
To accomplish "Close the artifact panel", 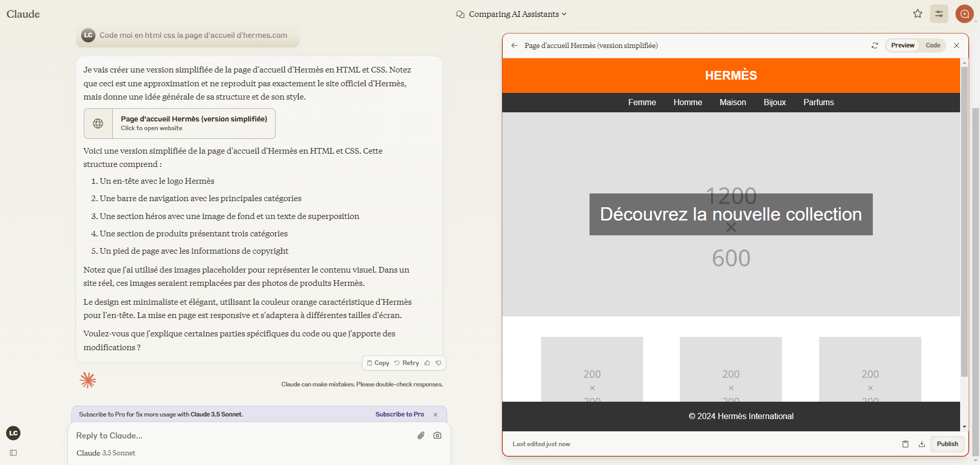I will (x=957, y=45).
